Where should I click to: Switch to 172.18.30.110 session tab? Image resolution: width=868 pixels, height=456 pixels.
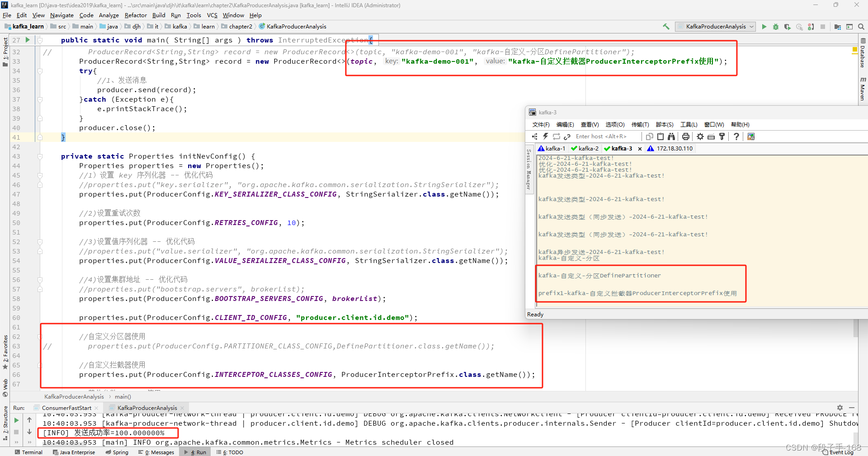pos(670,148)
